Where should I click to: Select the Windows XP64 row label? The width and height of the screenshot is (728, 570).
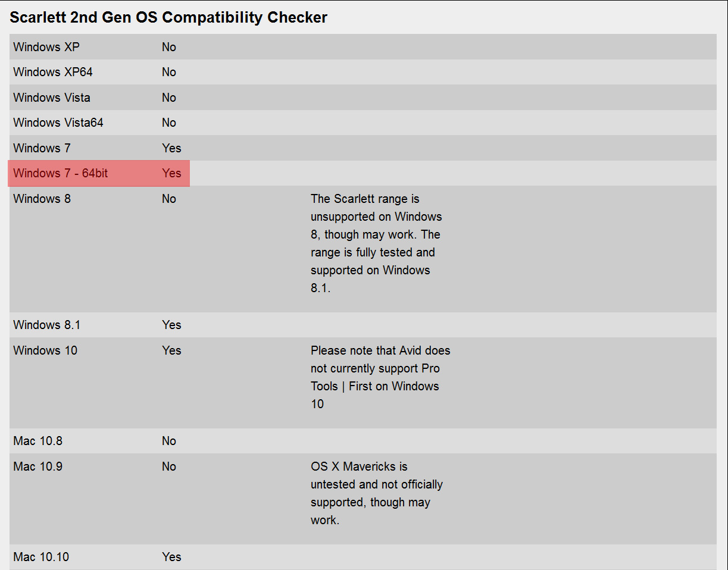pyautogui.click(x=53, y=72)
